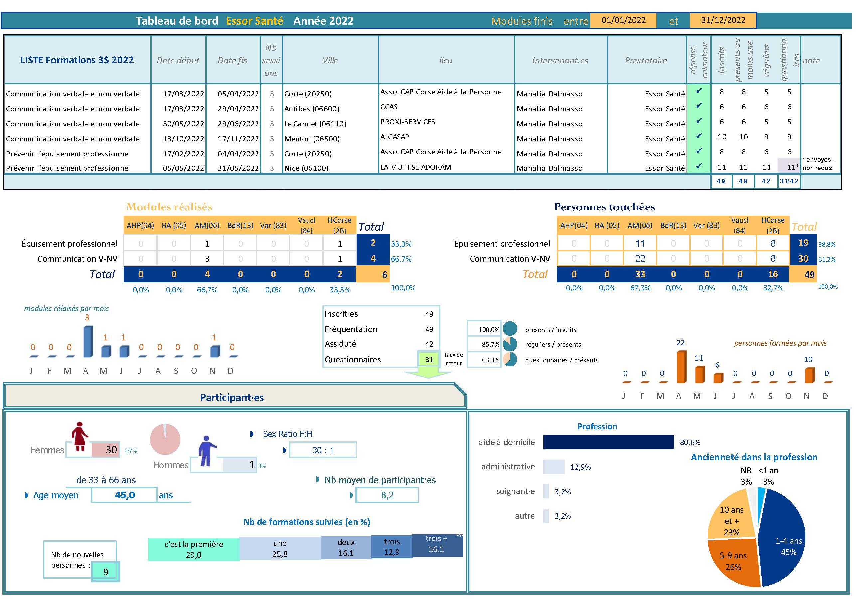Click the Personnes touchées title
The width and height of the screenshot is (856, 616).
pos(604,207)
